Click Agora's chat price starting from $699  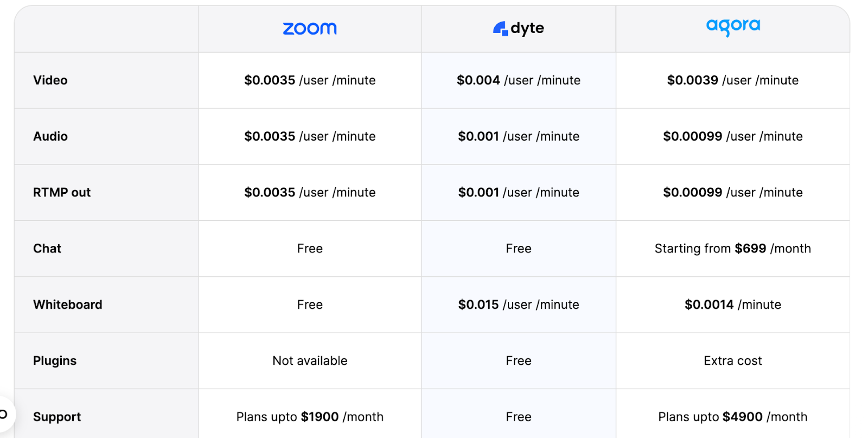click(x=733, y=249)
